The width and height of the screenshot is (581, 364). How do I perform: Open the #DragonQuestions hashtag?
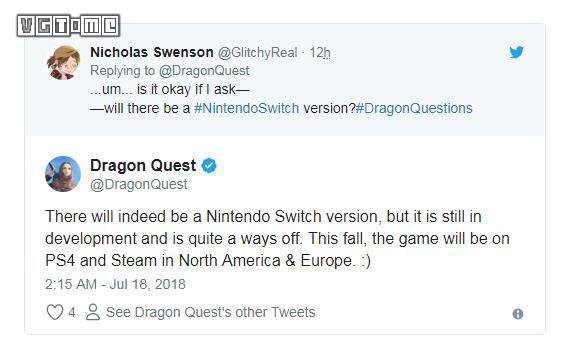tap(414, 108)
